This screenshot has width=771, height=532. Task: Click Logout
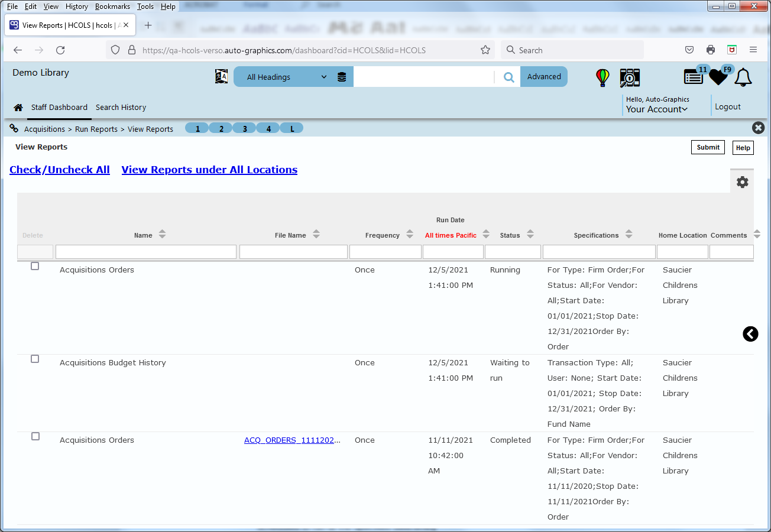(x=728, y=107)
